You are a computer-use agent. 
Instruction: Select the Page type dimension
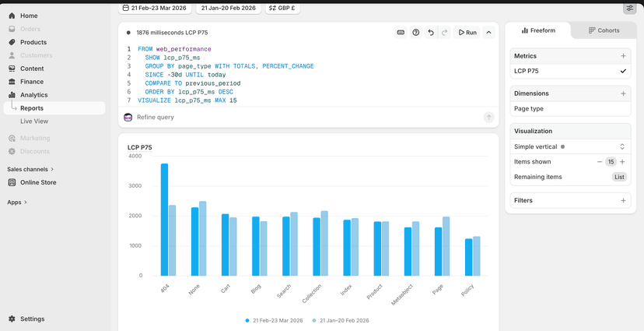pos(570,109)
